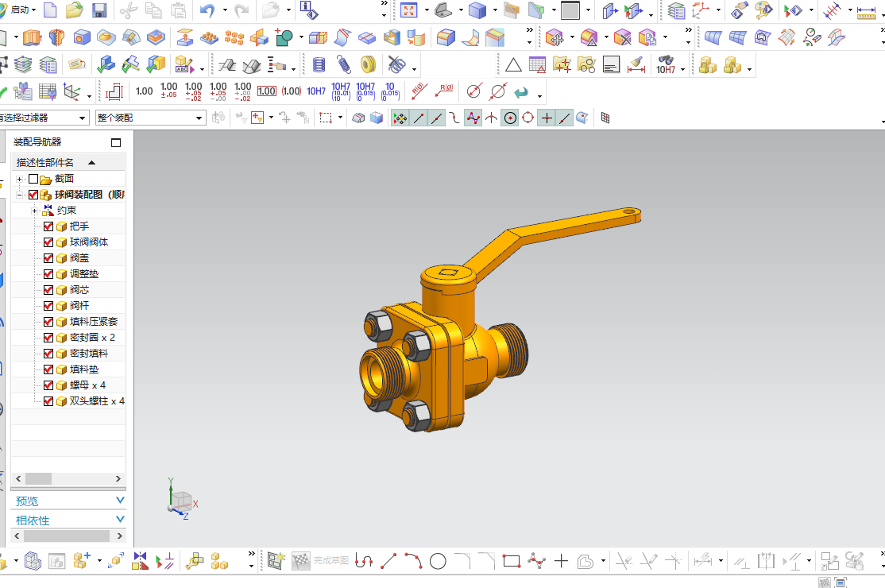Save with the floppy disk icon
Viewport: 885px width, 588px height.
(x=99, y=10)
